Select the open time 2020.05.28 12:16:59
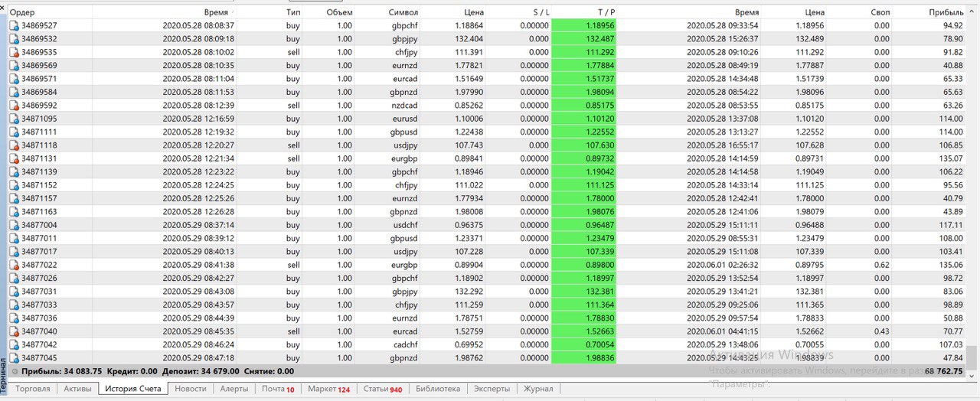 click(198, 119)
